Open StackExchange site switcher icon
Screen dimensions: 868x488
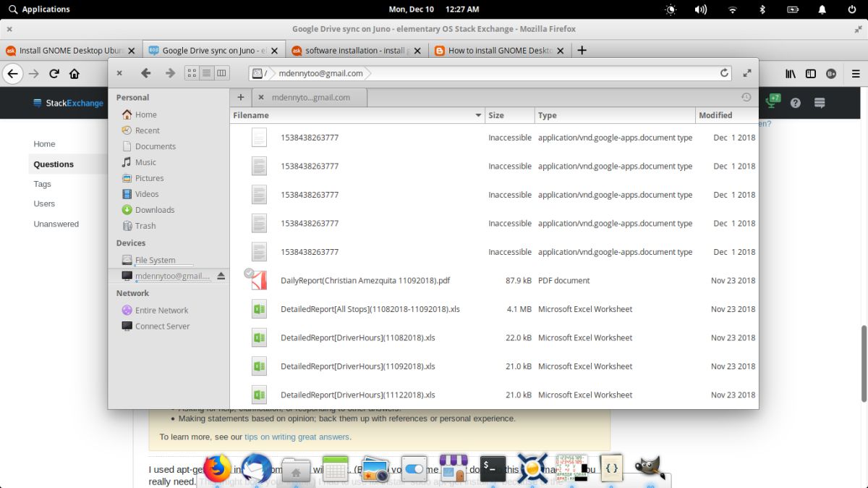[x=820, y=103]
